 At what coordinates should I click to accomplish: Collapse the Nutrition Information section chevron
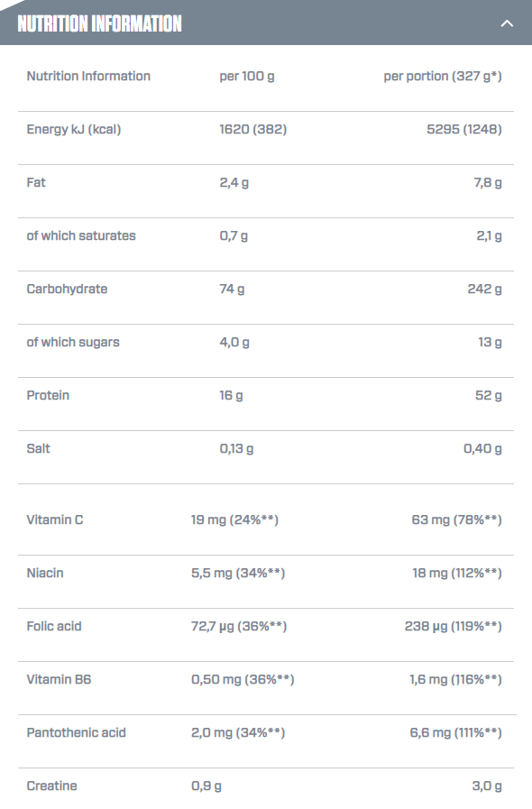click(508, 23)
